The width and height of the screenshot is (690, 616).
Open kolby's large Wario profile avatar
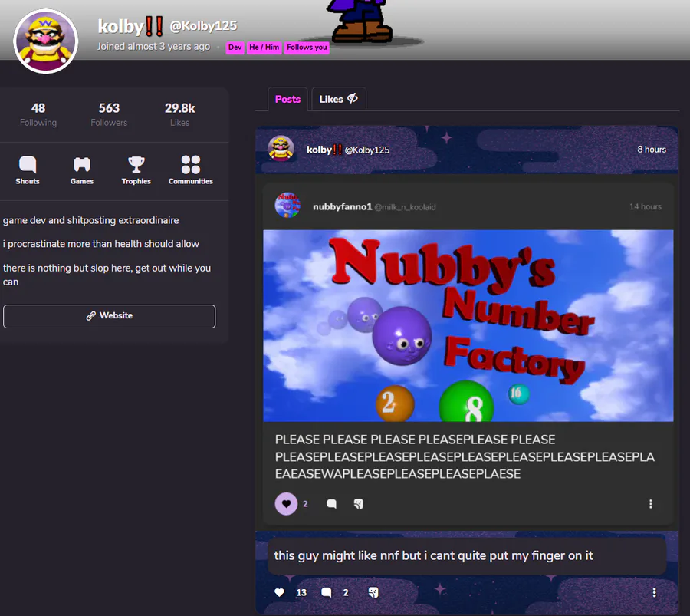tap(46, 41)
